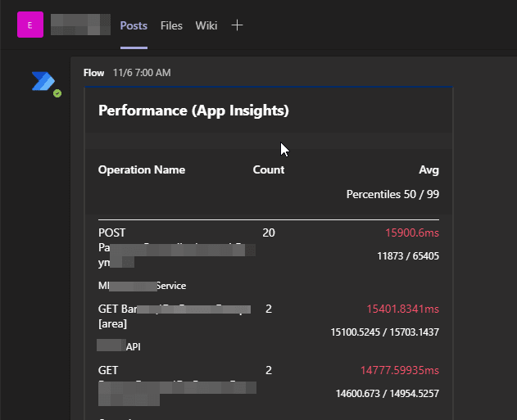The image size is (517, 420).
Task: Switch to the Posts tab
Action: [x=134, y=25]
